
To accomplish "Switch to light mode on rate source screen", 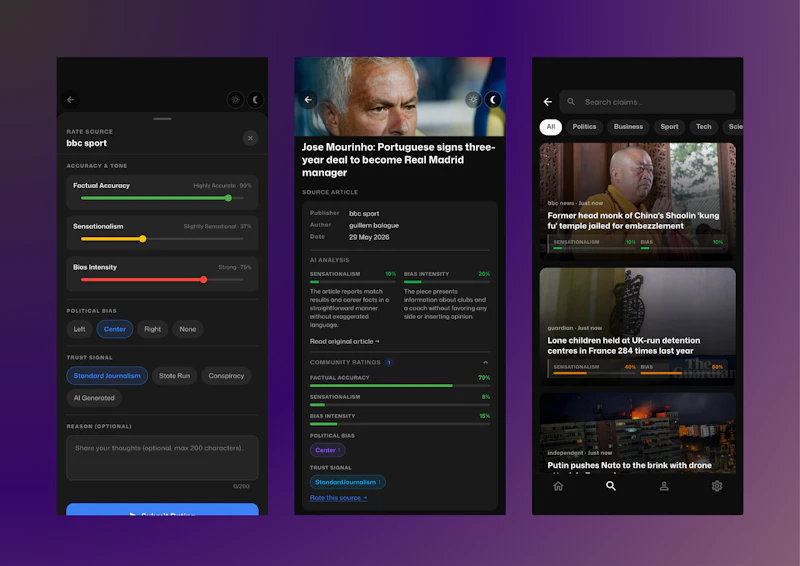I will (x=235, y=100).
